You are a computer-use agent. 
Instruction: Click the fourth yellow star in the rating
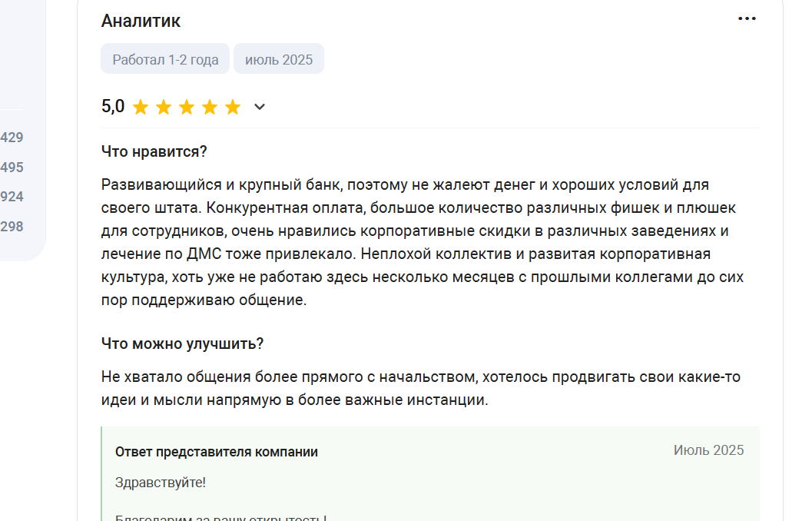[210, 108]
